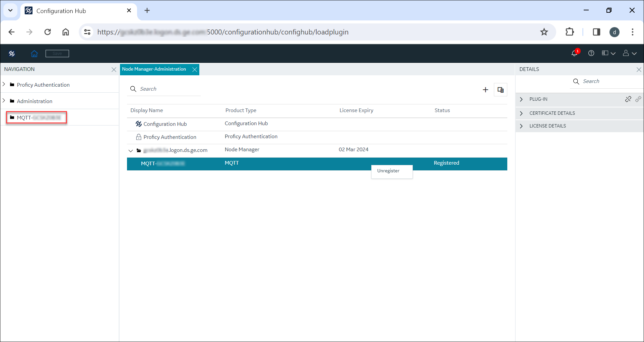644x342 pixels.
Task: Open notifications bell with red badge
Action: coord(575,53)
